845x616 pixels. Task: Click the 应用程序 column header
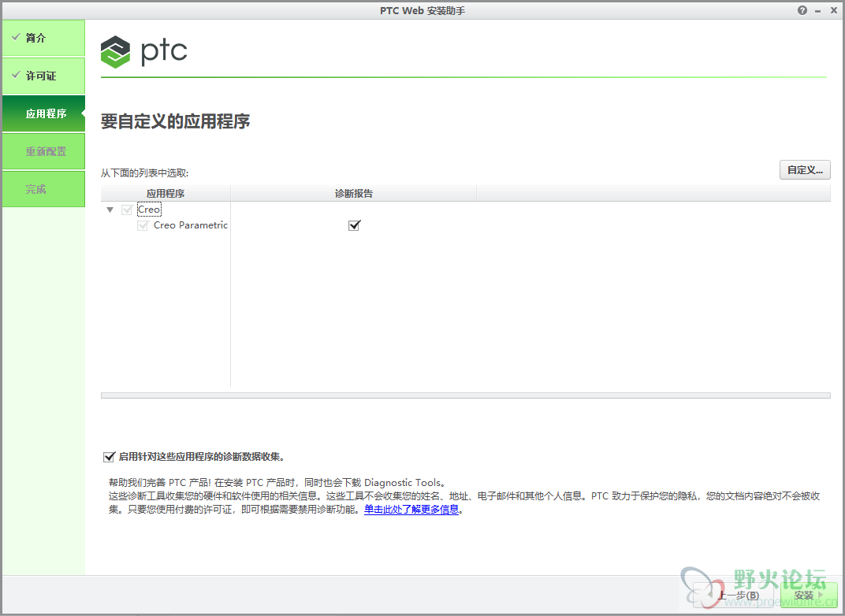[166, 193]
